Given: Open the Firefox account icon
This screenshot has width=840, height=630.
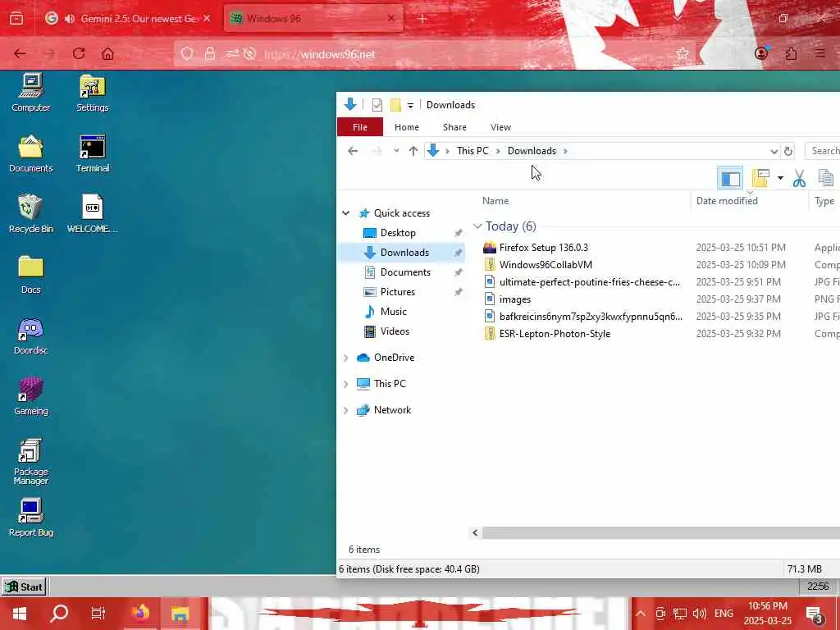Looking at the screenshot, I should pos(761,53).
